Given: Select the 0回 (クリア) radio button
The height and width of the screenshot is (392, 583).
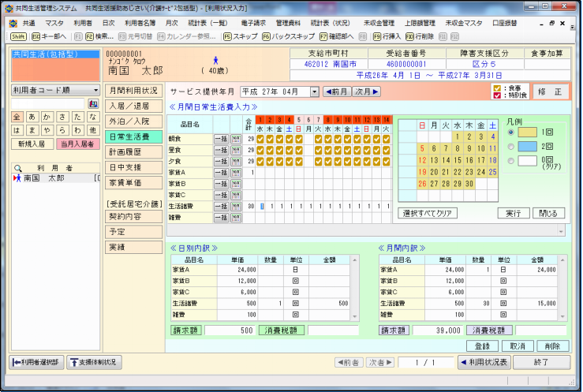Looking at the screenshot, I should pos(510,161).
